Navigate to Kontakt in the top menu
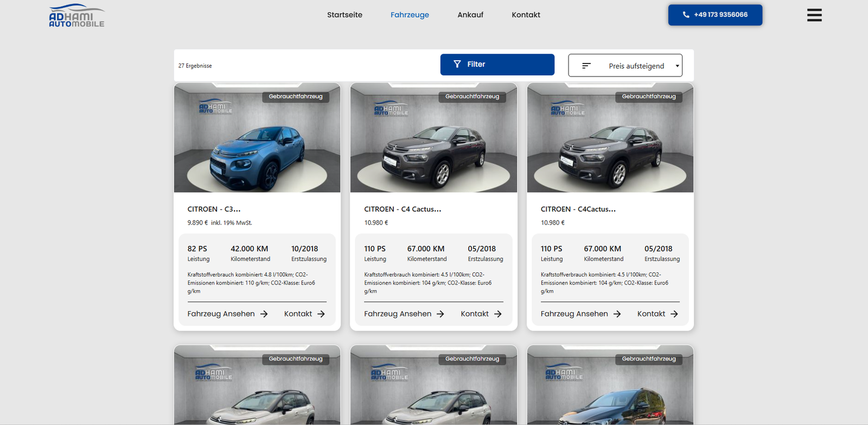This screenshot has width=868, height=425. 526,15
